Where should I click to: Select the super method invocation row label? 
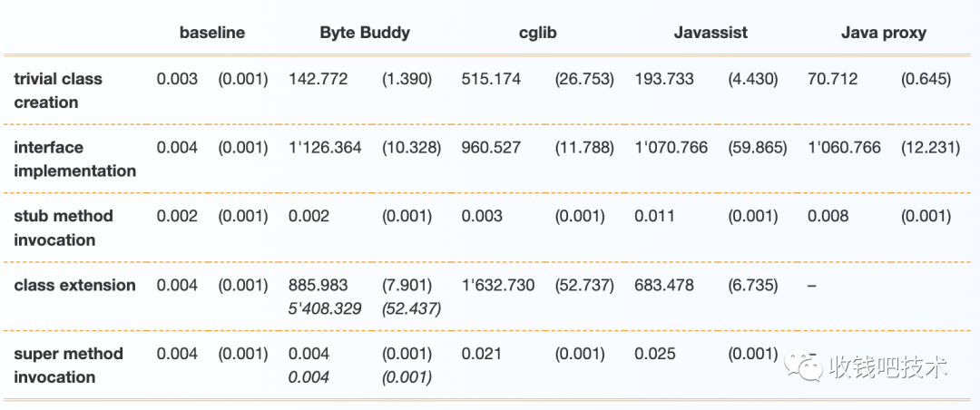68,365
